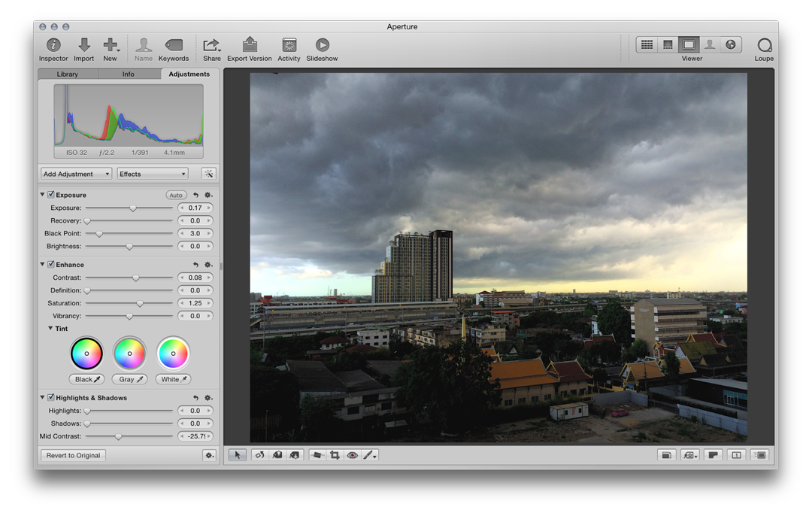Select the Lift tool
This screenshot has height=516, width=812.
[x=277, y=455]
